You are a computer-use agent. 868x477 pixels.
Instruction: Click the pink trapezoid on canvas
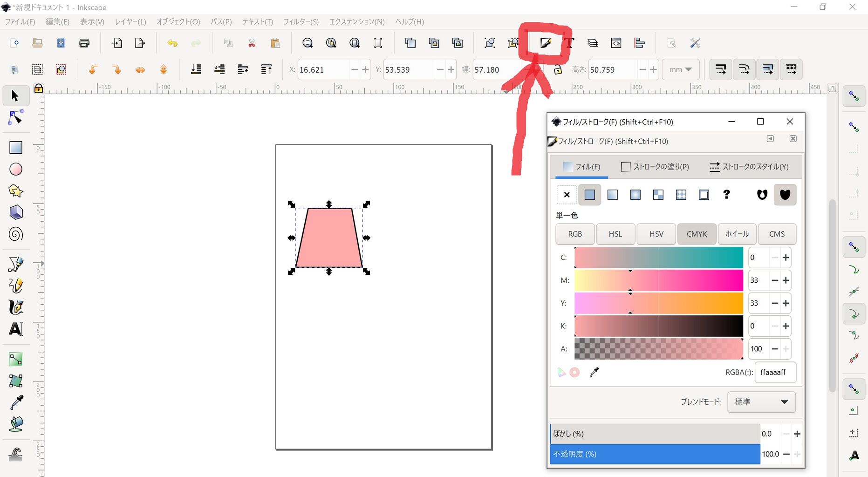click(x=329, y=238)
